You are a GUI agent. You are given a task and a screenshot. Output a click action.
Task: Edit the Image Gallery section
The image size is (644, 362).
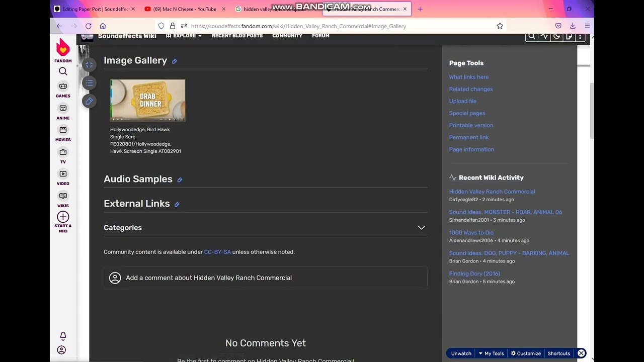pos(175,61)
